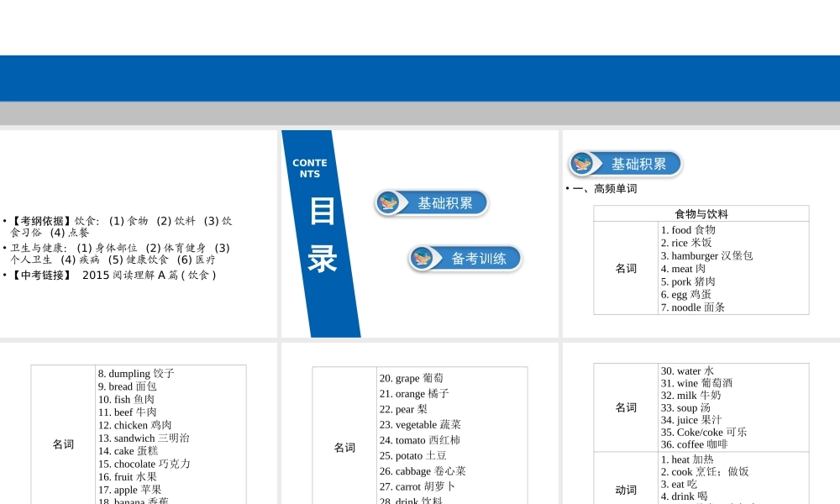Select the entry 2. cook 烹饪；做饭
840x504 pixels.
[x=705, y=472]
